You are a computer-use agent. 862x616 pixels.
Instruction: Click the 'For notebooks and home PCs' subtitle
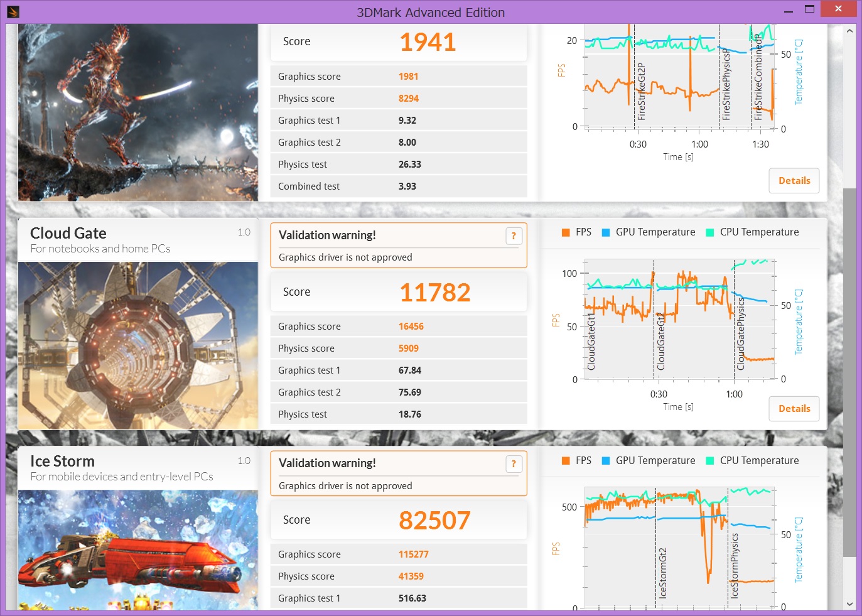coord(100,249)
